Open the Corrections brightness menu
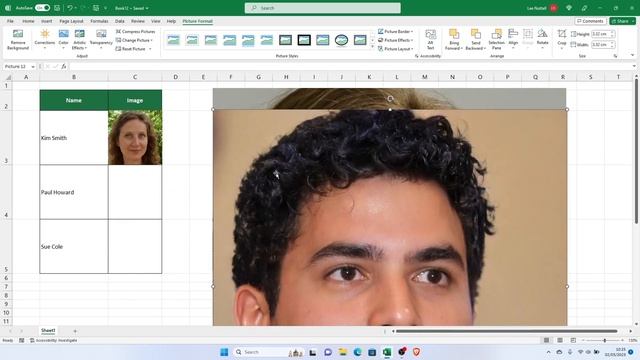Screen dimensions: 640x360 pos(44,40)
